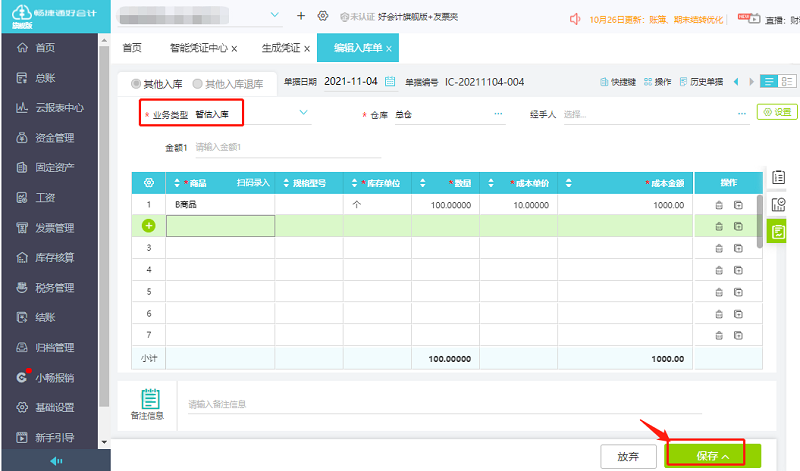
Task: Open the company account dropdown arrow
Action: pyautogui.click(x=277, y=17)
